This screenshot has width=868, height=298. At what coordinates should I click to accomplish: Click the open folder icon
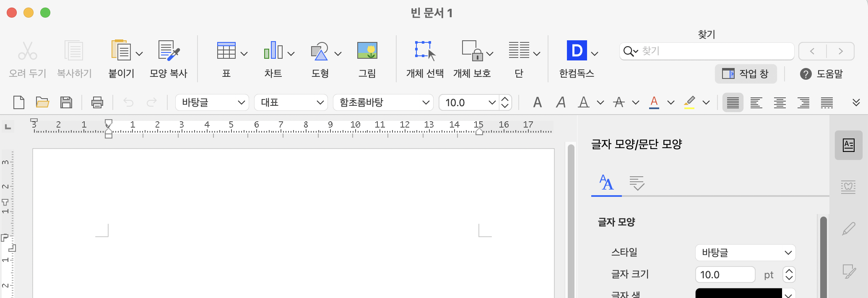42,102
